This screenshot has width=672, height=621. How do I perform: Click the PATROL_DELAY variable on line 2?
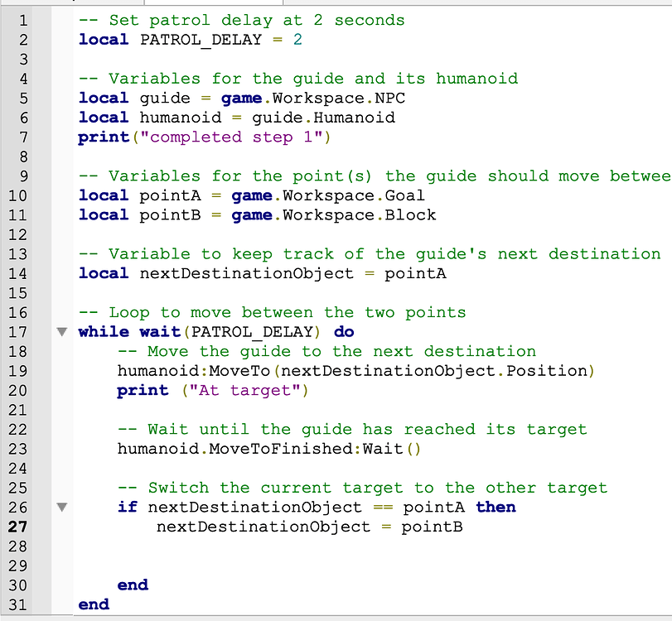[201, 40]
